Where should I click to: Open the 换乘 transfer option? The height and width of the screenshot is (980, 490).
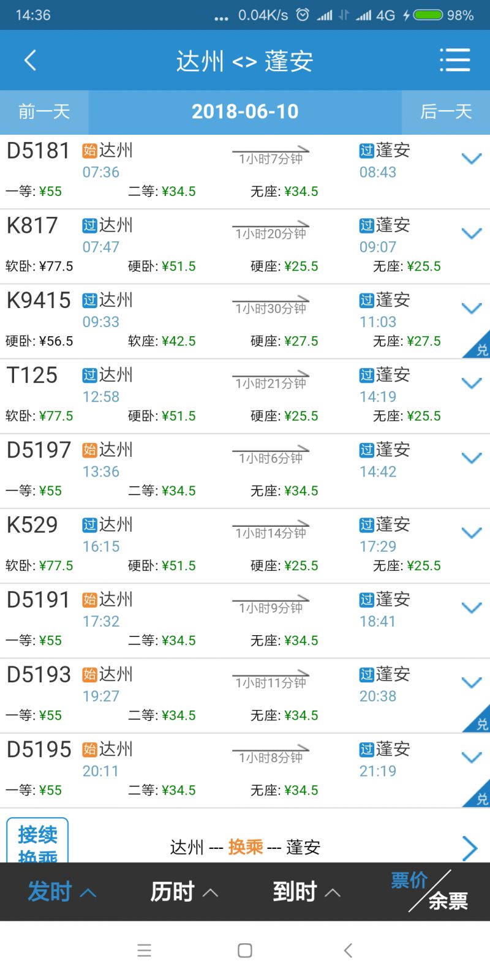(x=245, y=848)
